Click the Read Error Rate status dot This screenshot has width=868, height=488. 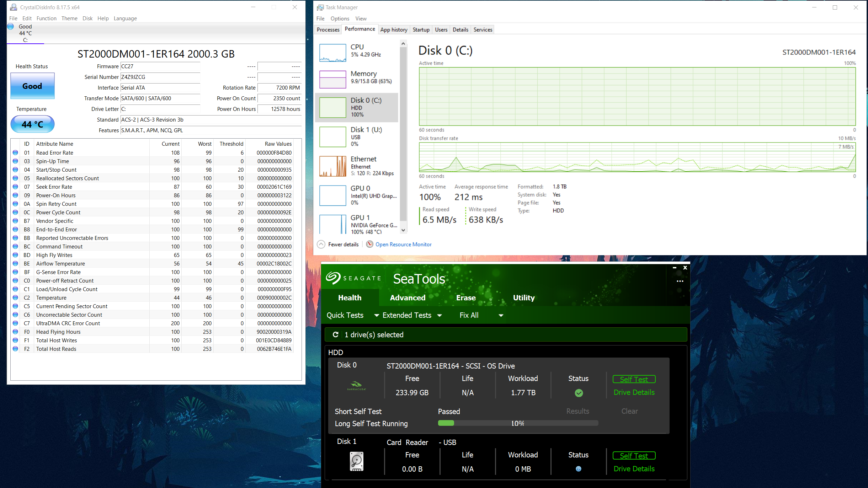15,152
